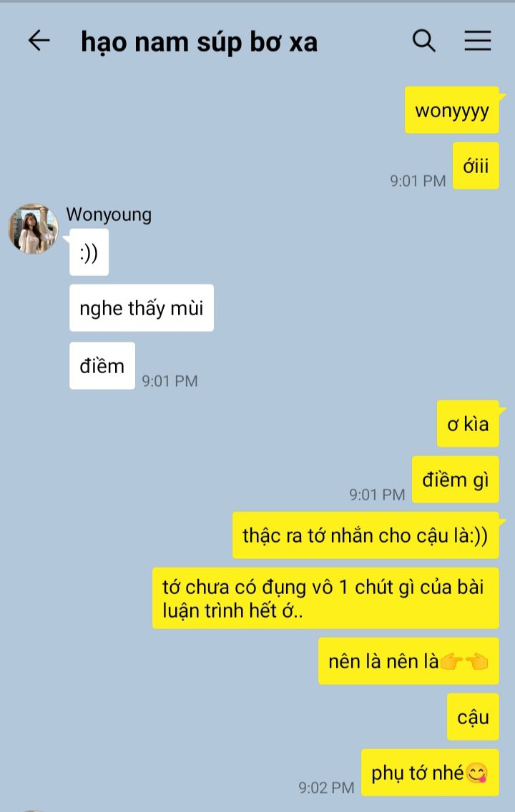
Task: Tap Wonyoung's profile avatar
Action: point(33,229)
